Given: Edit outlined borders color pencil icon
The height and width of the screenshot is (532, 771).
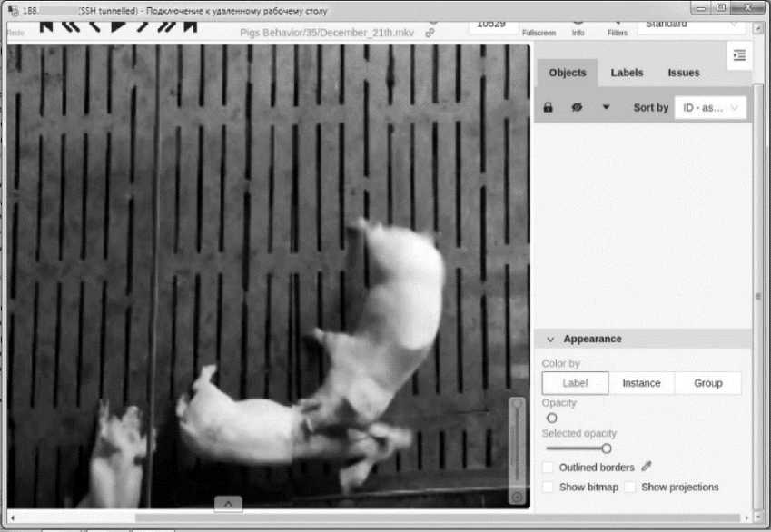Looking at the screenshot, I should point(647,466).
